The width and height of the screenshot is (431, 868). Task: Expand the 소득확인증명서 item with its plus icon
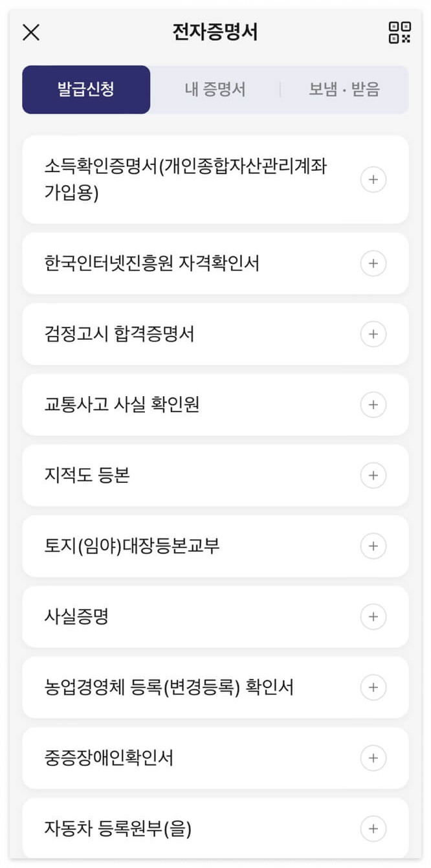point(373,179)
